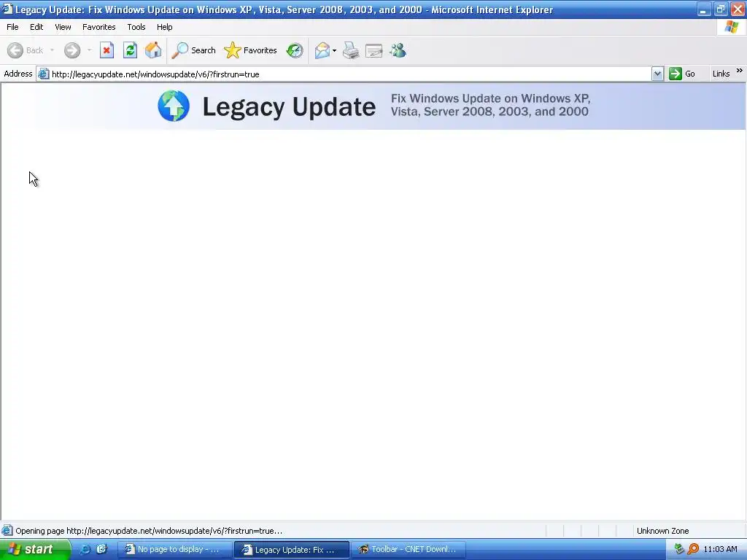This screenshot has height=560, width=747.
Task: Minimize the Internet Explorer window
Action: click(x=703, y=9)
